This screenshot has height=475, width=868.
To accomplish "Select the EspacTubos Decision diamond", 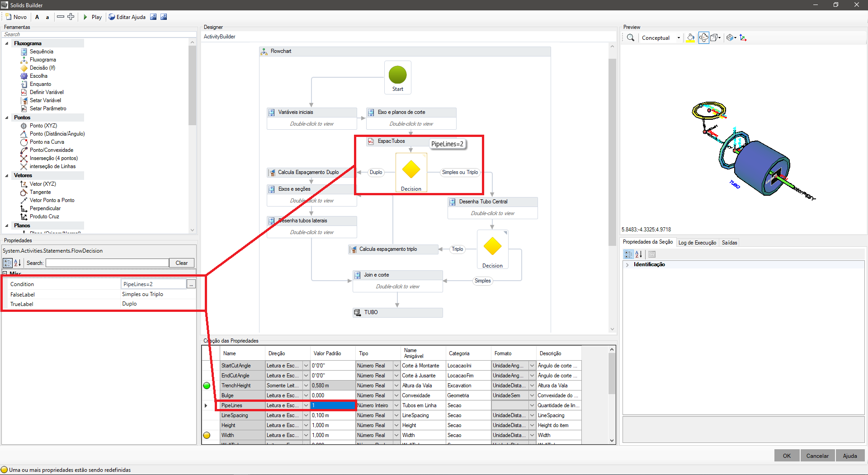I will coord(411,173).
